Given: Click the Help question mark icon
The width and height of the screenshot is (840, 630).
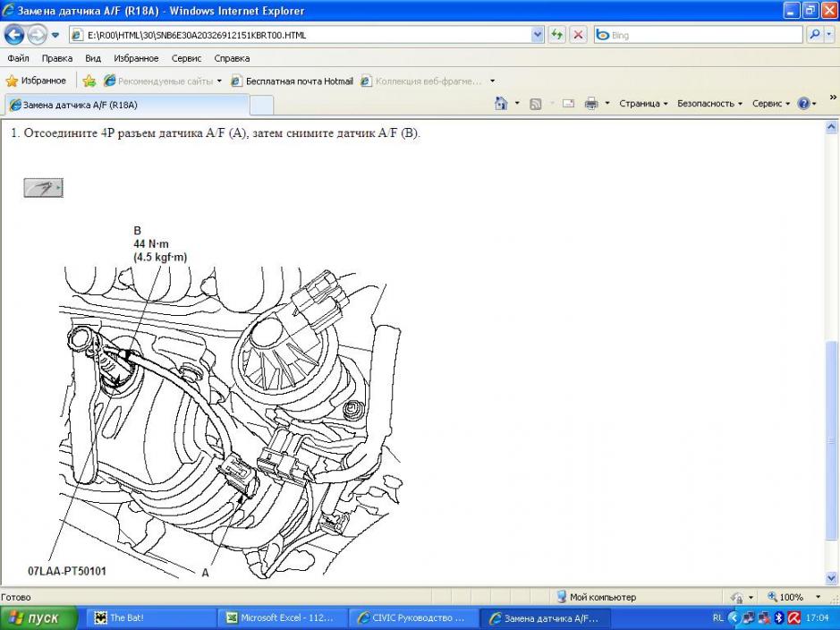Looking at the screenshot, I should point(802,104).
